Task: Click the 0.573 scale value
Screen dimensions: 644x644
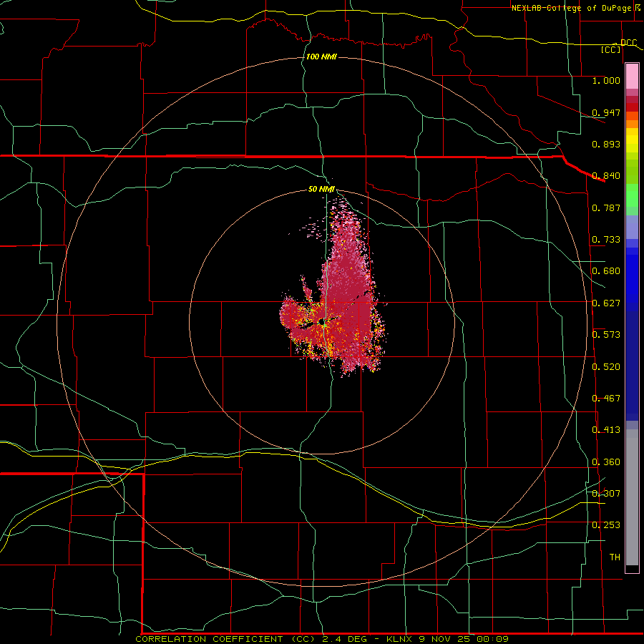Action: click(x=606, y=335)
